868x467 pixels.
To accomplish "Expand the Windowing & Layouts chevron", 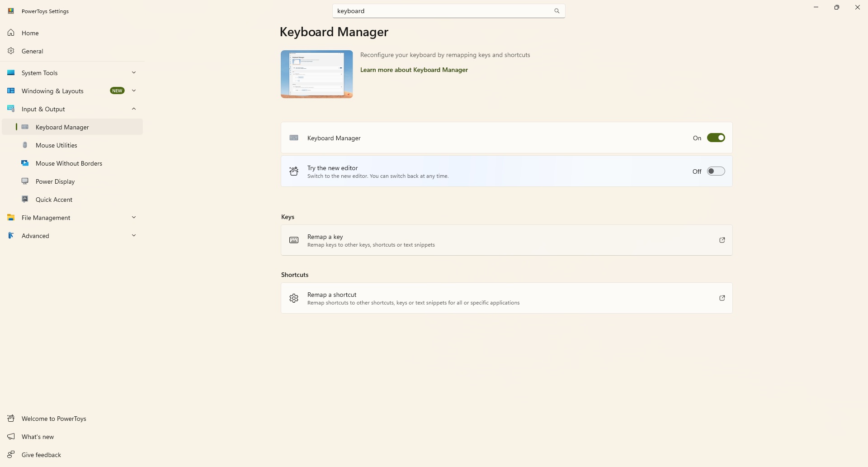I will coord(134,91).
